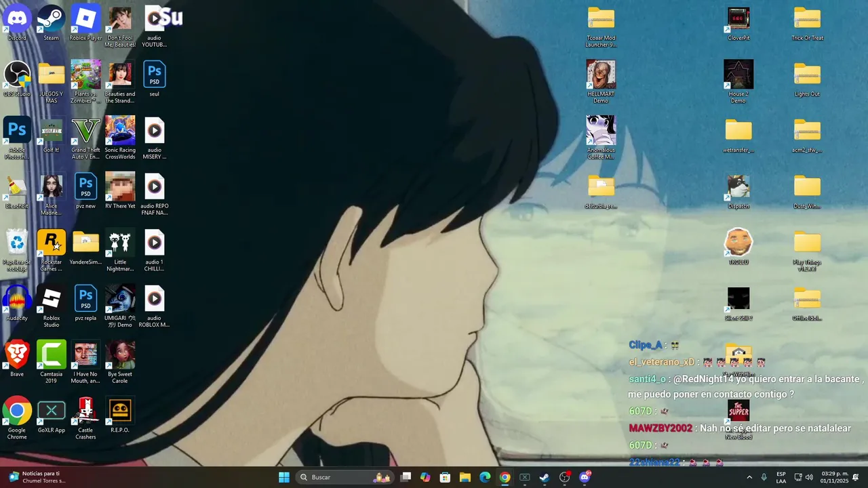This screenshot has height=488, width=868.
Task: Open the Trick Or Treat folder
Action: [807, 24]
